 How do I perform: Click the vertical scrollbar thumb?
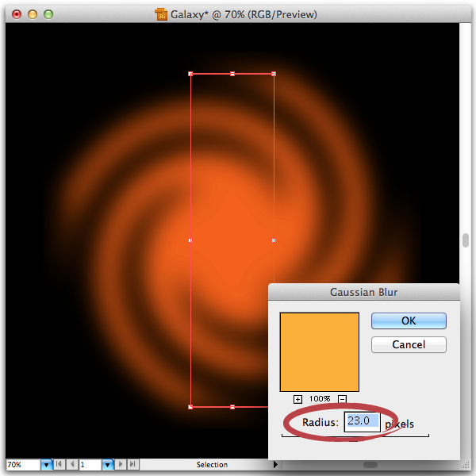(466, 240)
